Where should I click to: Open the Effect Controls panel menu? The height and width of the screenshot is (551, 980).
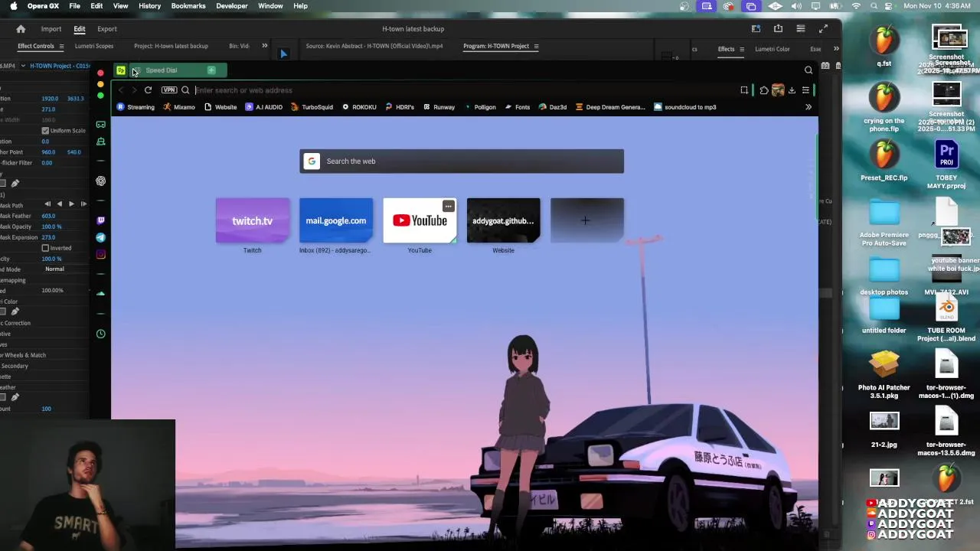(x=61, y=46)
